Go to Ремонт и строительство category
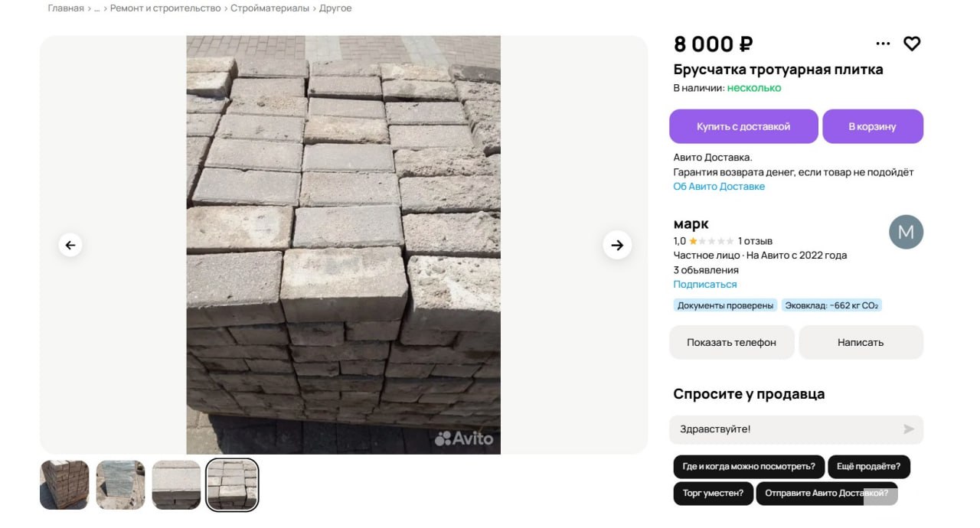 pos(165,8)
